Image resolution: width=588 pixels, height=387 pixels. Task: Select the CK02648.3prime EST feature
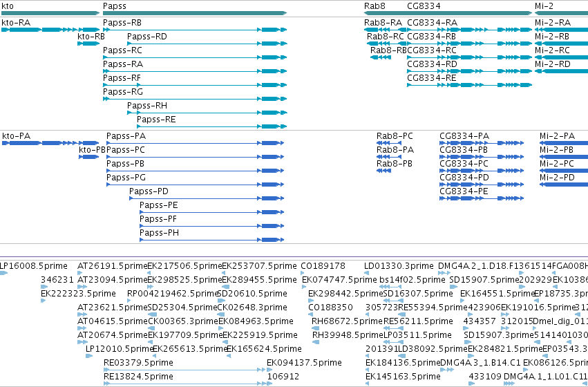221,314
